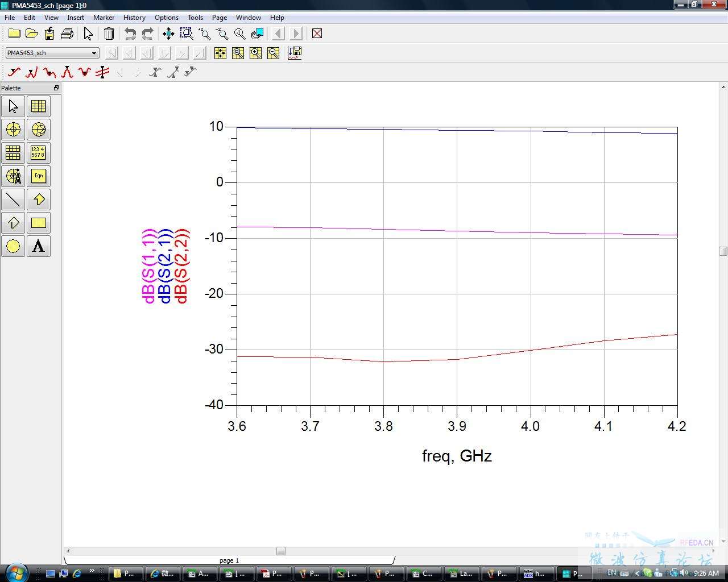
Task: Select the yellow arrow polyline tool
Action: click(x=39, y=199)
